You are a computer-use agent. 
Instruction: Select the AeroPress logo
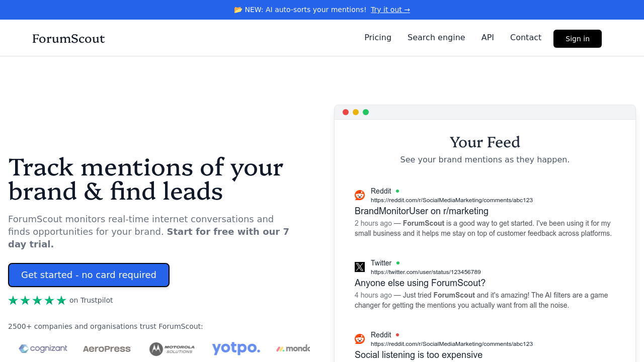point(107,349)
